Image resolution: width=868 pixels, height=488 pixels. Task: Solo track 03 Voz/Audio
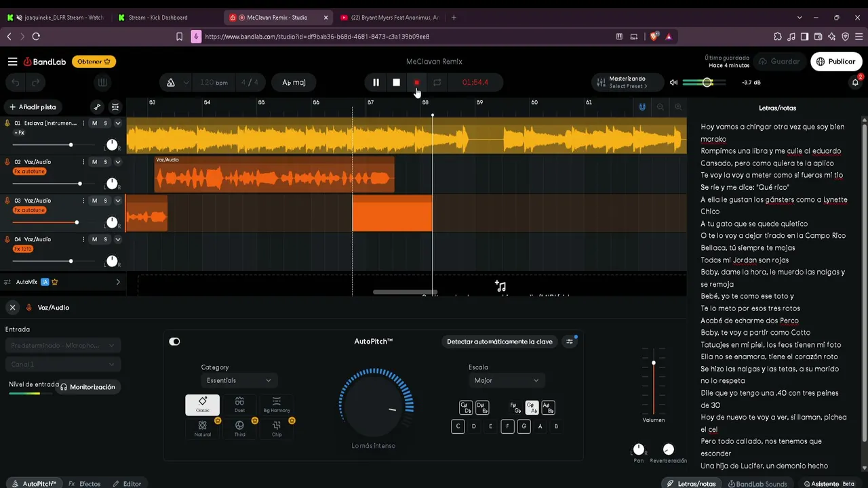[106, 201]
